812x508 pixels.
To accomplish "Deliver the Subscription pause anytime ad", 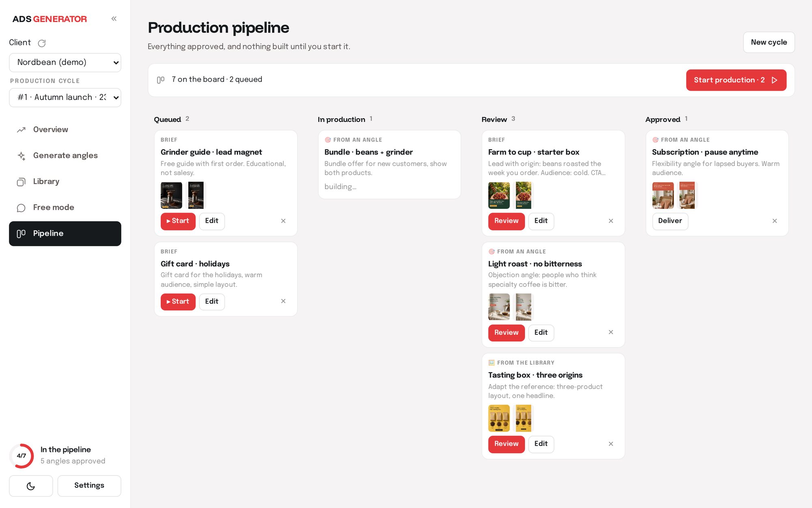I will point(670,221).
